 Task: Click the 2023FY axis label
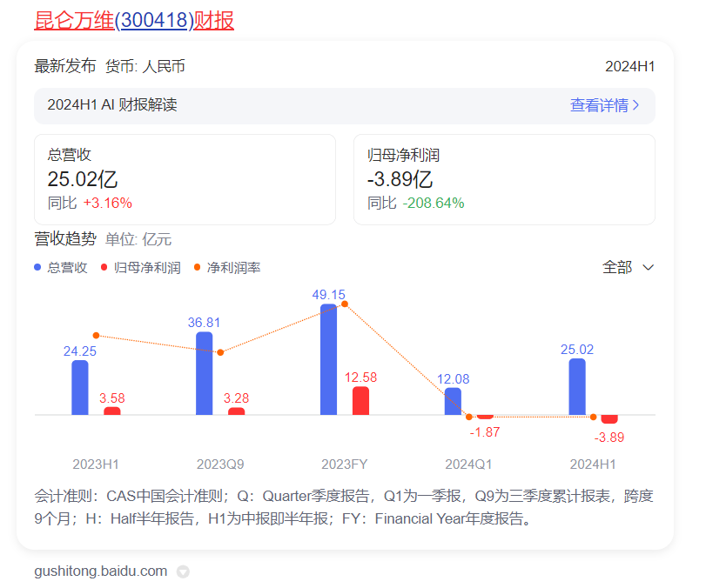345,464
